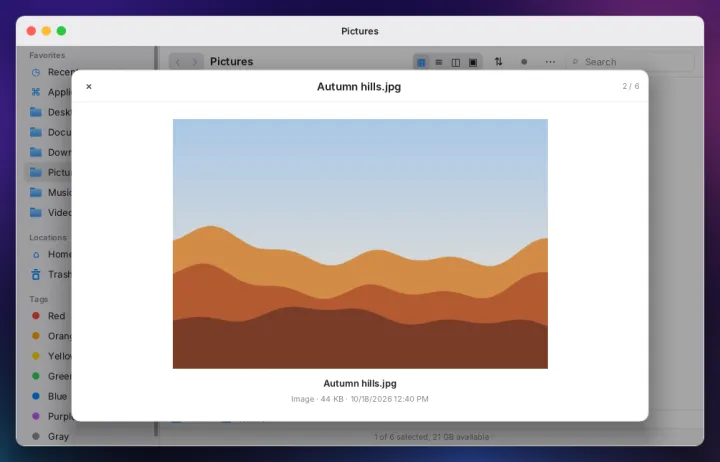Go back with the left chevron
Screen dimensions: 720x462
178,62
